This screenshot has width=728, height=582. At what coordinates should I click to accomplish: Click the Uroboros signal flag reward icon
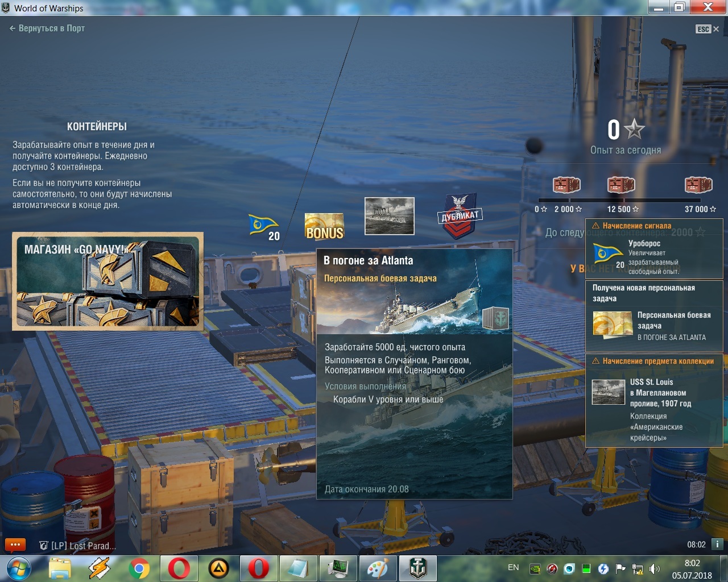[x=263, y=225]
